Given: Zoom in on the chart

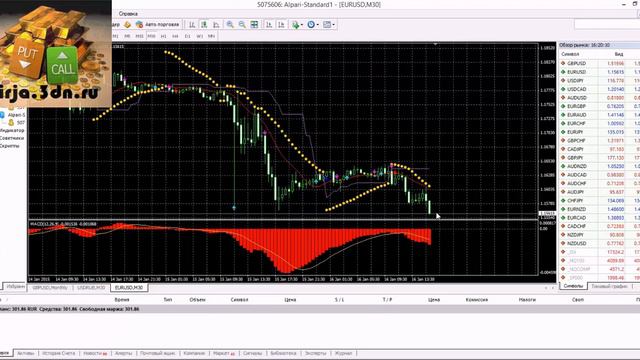Looking at the screenshot, I should coord(230,24).
